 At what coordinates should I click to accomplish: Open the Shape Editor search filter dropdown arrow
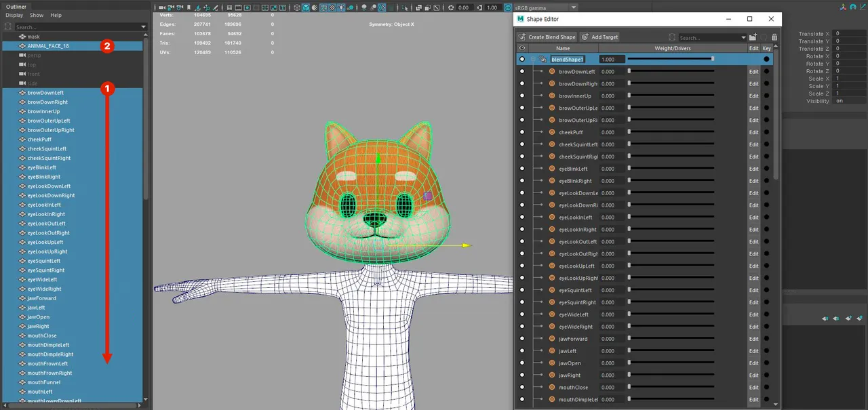[x=743, y=37]
